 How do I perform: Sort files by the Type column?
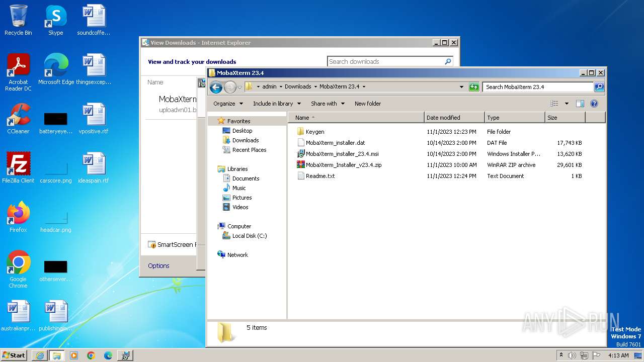point(515,118)
